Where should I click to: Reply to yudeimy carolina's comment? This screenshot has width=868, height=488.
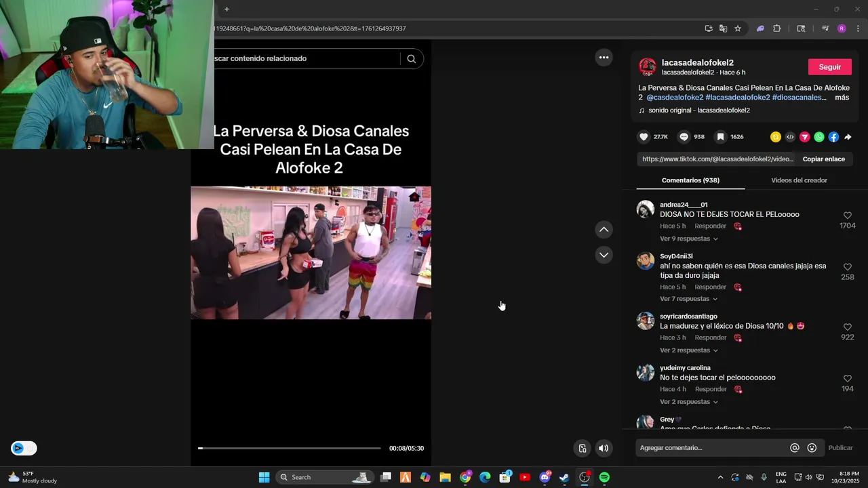click(x=710, y=390)
